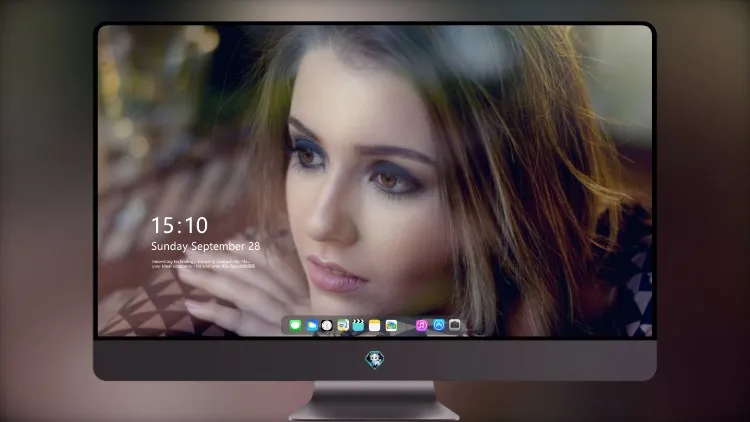
Task: Open the Weather app in the dock
Action: pyautogui.click(x=311, y=325)
